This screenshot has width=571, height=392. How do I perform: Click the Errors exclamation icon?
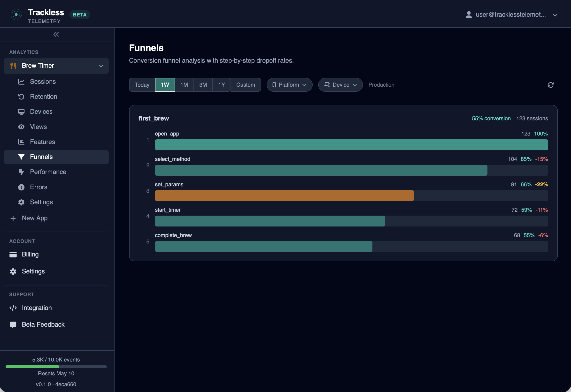21,187
